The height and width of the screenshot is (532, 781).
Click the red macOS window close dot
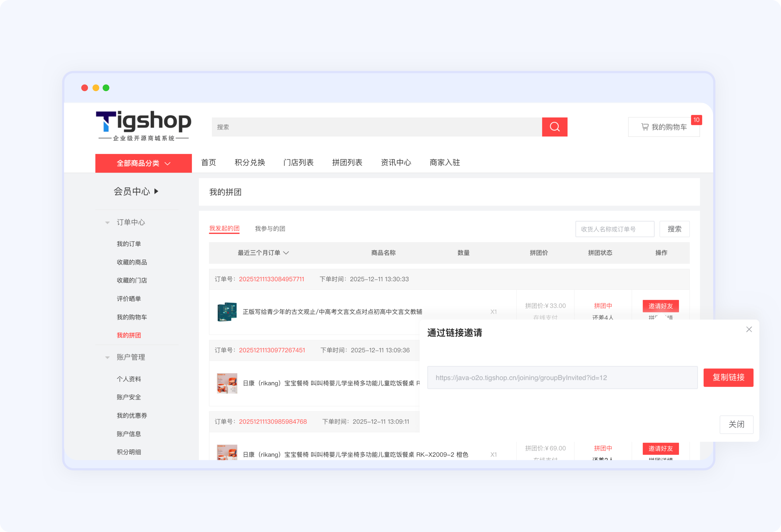(85, 88)
